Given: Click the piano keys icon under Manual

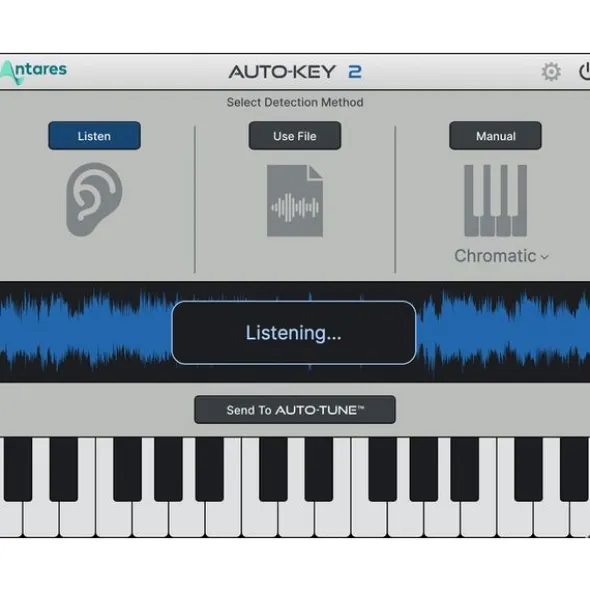Looking at the screenshot, I should 495,201.
